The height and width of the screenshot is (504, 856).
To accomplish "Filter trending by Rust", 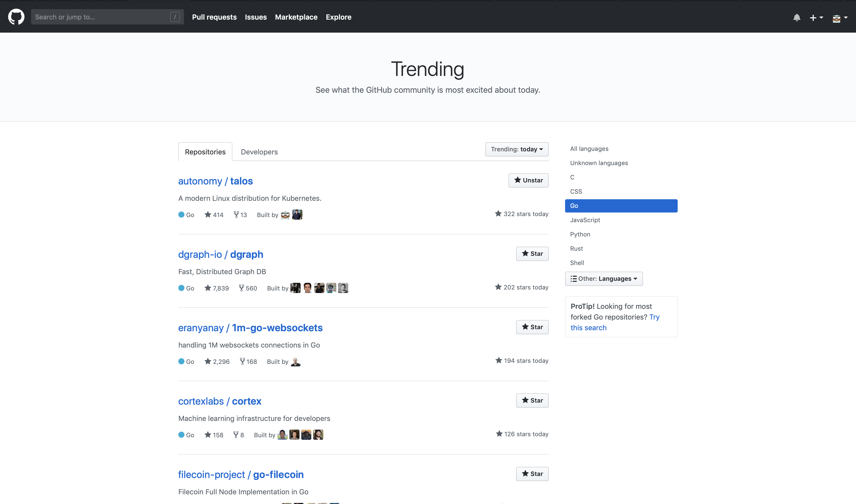I will tap(621, 249).
